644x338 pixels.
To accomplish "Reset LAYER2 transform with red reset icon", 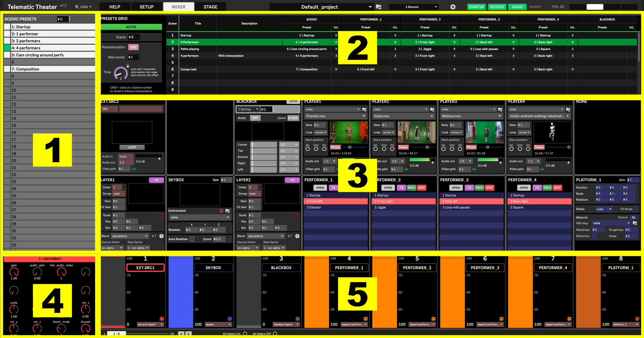I will coord(296,215).
